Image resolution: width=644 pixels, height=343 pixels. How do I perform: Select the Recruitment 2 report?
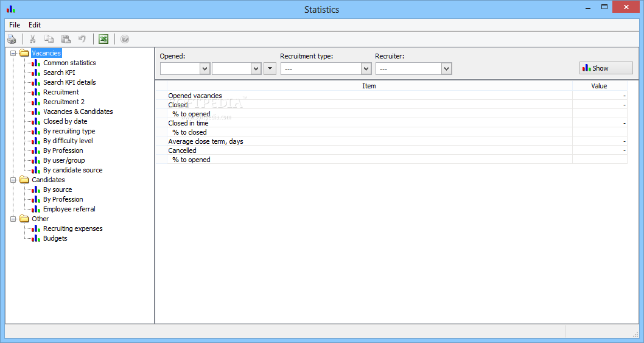click(x=64, y=102)
